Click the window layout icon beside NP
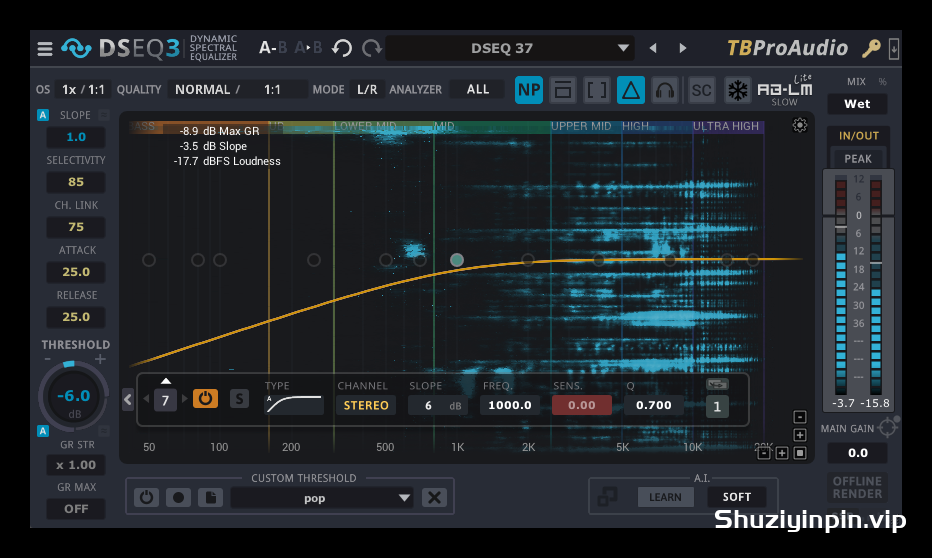The height and width of the screenshot is (558, 932). click(x=563, y=90)
